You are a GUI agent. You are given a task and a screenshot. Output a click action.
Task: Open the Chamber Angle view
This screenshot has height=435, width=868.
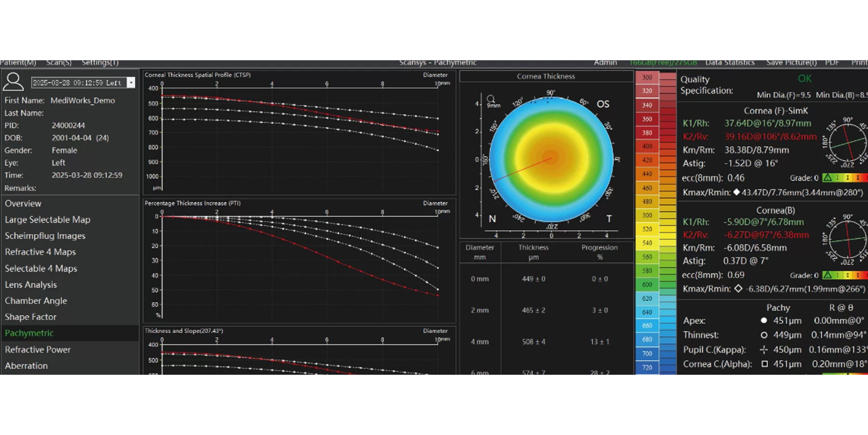(x=36, y=301)
